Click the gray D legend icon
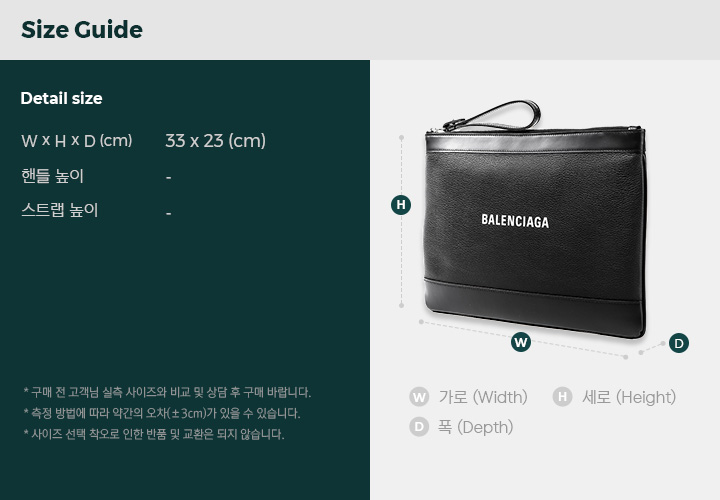The width and height of the screenshot is (720, 500). [419, 427]
